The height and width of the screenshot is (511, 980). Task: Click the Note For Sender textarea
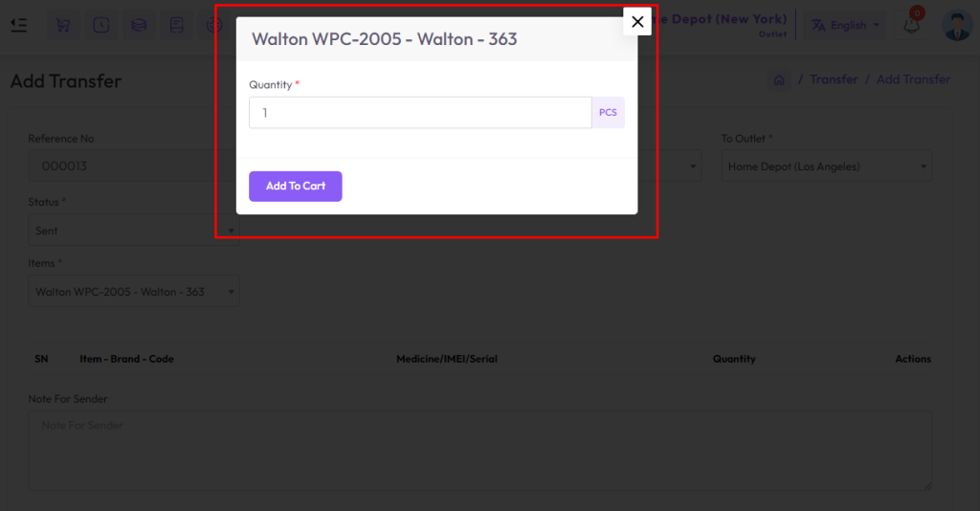coord(480,451)
